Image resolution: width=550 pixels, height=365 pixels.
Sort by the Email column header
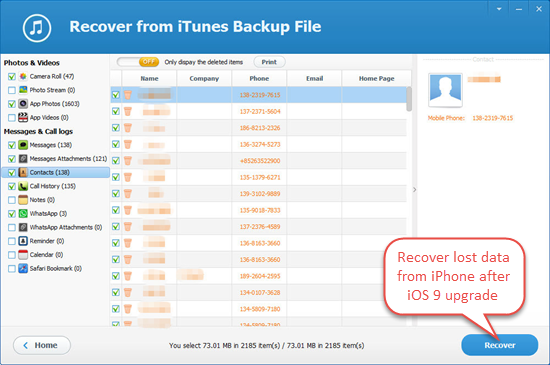[x=314, y=78]
